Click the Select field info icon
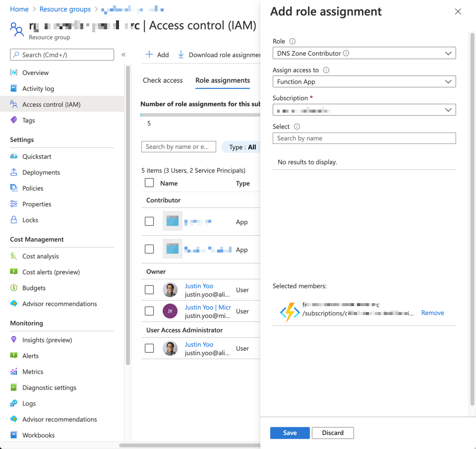The width and height of the screenshot is (476, 449). [297, 127]
